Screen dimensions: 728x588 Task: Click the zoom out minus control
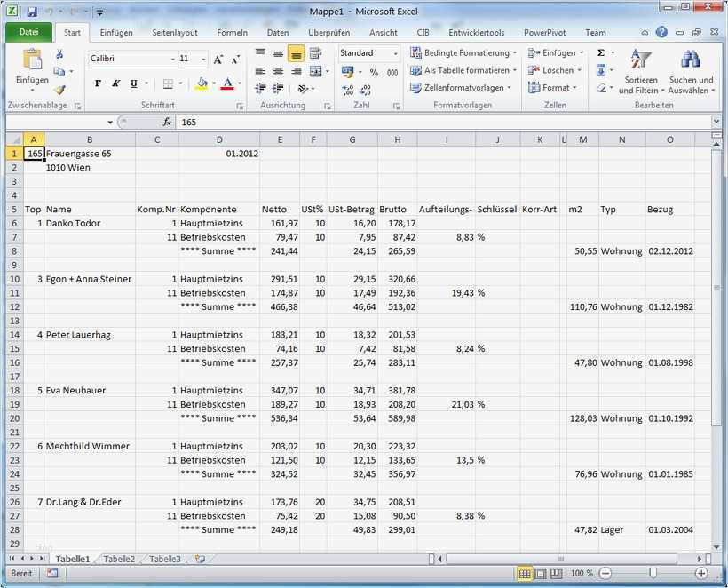click(x=605, y=575)
